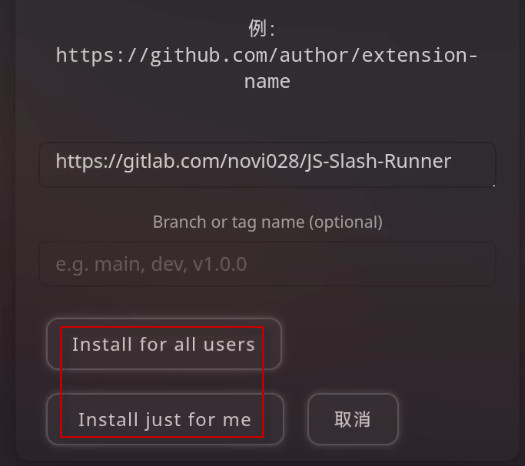
Task: Click the Branch or tag name field
Action: tap(267, 264)
